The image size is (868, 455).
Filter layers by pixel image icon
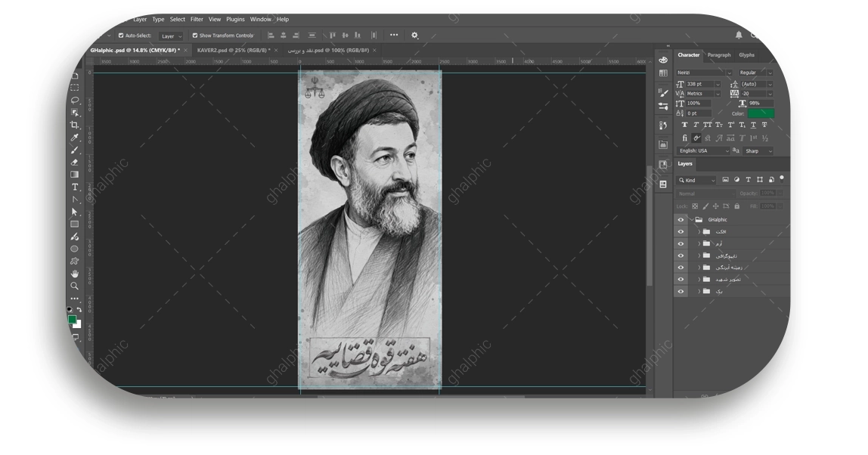(725, 180)
